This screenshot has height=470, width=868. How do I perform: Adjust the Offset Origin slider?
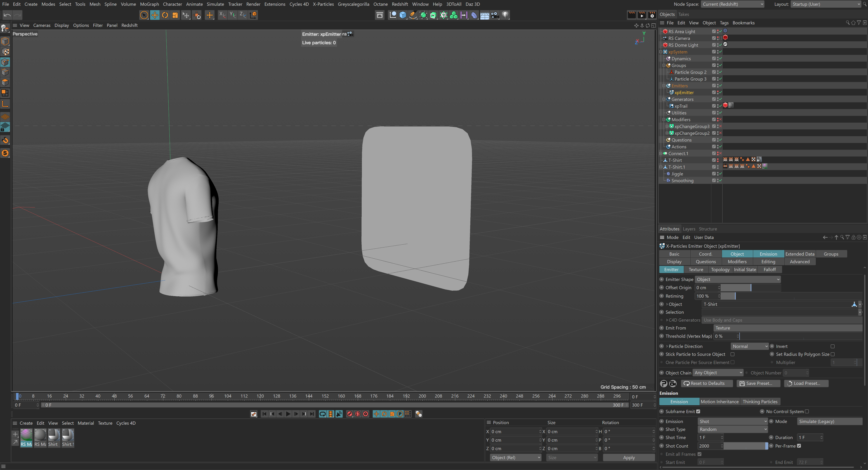[750, 288]
